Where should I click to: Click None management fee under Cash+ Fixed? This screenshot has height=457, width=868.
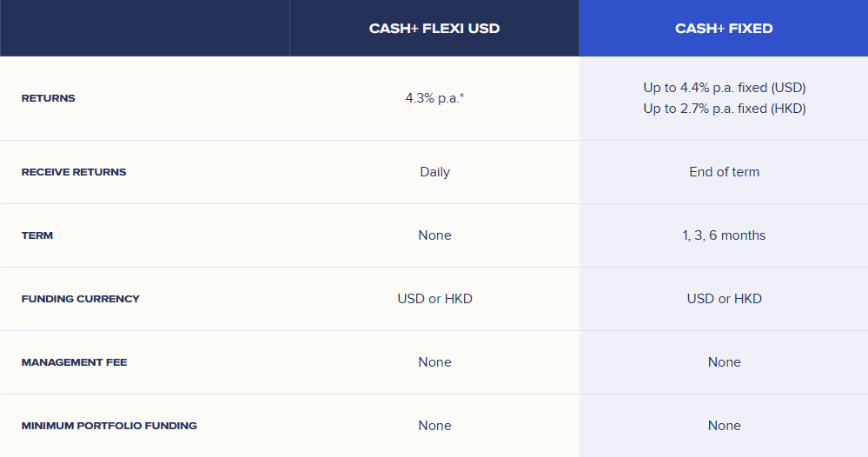click(x=724, y=361)
